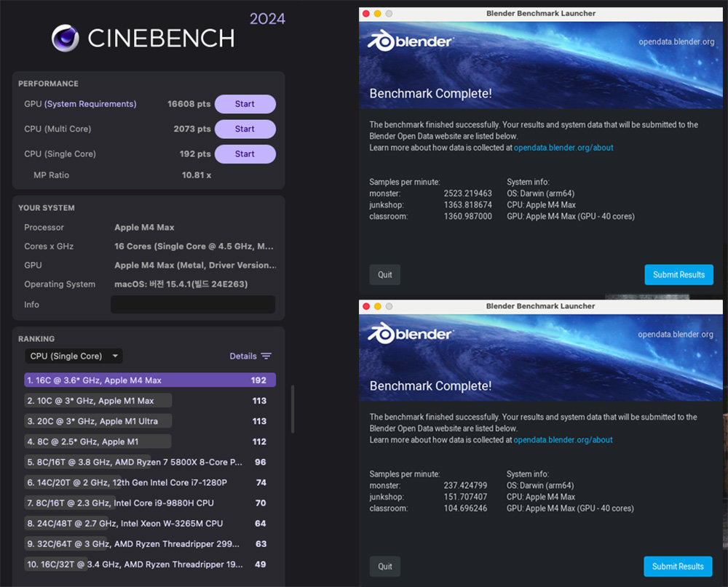Image resolution: width=728 pixels, height=587 pixels.
Task: Start the CPU (Multi Core) benchmark
Action: pos(245,129)
